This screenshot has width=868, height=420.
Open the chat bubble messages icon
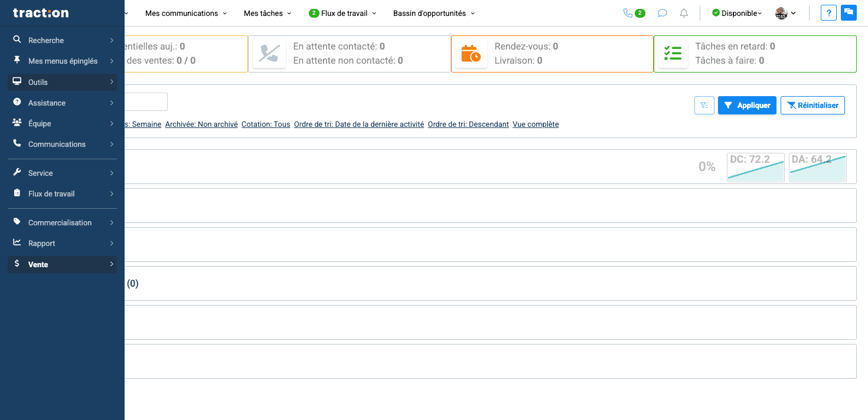pyautogui.click(x=663, y=13)
